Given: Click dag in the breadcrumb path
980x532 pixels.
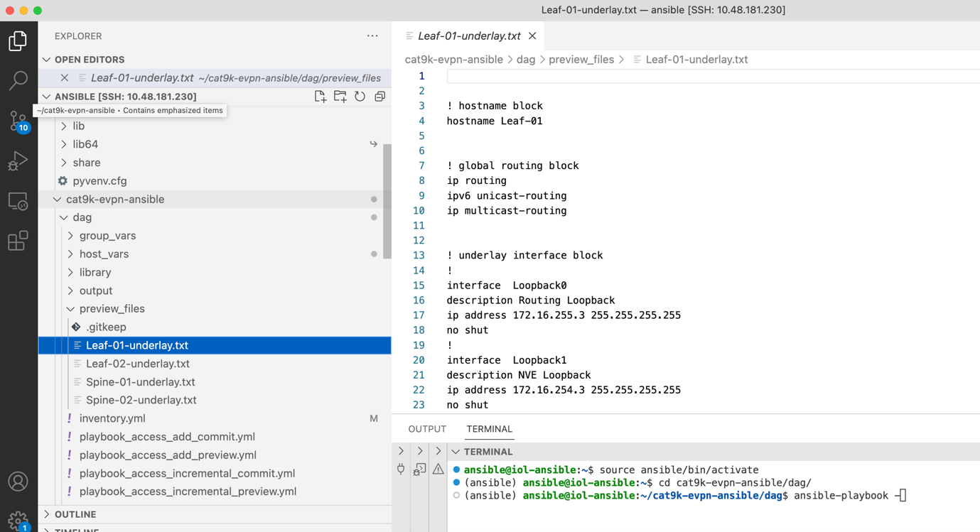Looking at the screenshot, I should [x=526, y=60].
